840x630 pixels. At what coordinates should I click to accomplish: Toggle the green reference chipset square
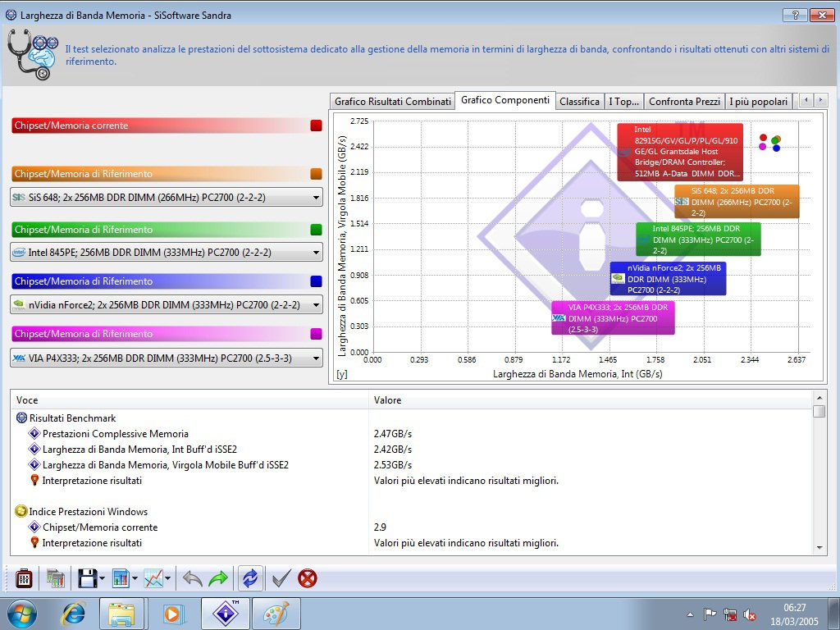coord(316,230)
